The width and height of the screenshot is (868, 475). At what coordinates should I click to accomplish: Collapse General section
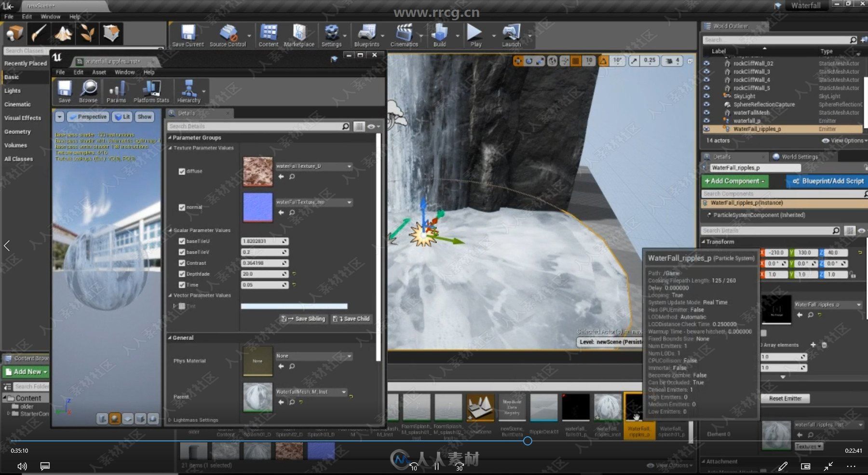(x=170, y=338)
